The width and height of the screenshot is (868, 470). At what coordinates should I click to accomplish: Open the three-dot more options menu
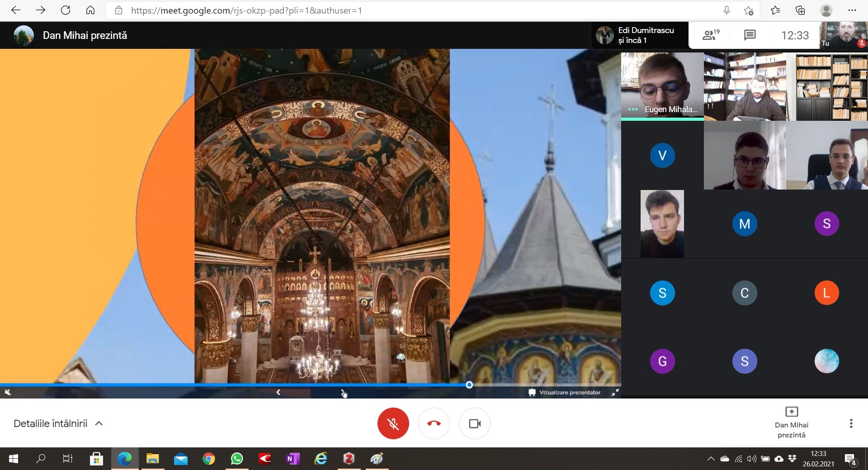click(x=851, y=423)
